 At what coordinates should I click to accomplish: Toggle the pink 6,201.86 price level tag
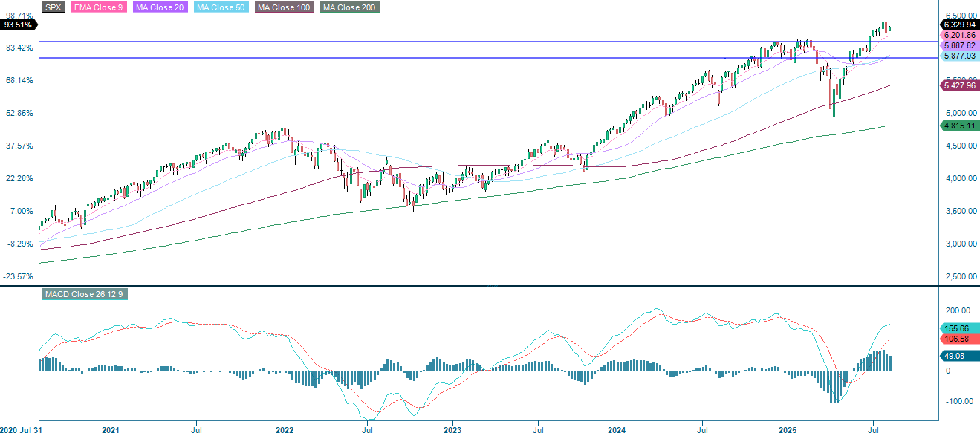click(x=960, y=33)
